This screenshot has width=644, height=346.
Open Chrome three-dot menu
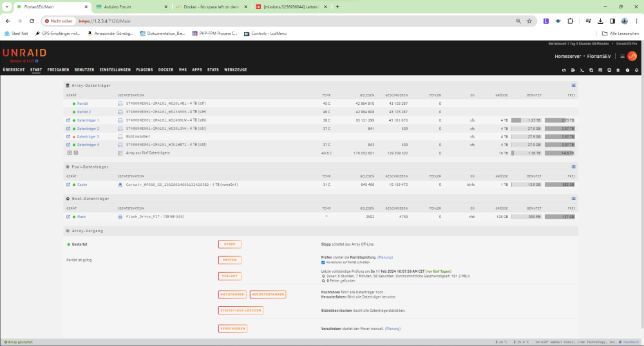coord(637,21)
